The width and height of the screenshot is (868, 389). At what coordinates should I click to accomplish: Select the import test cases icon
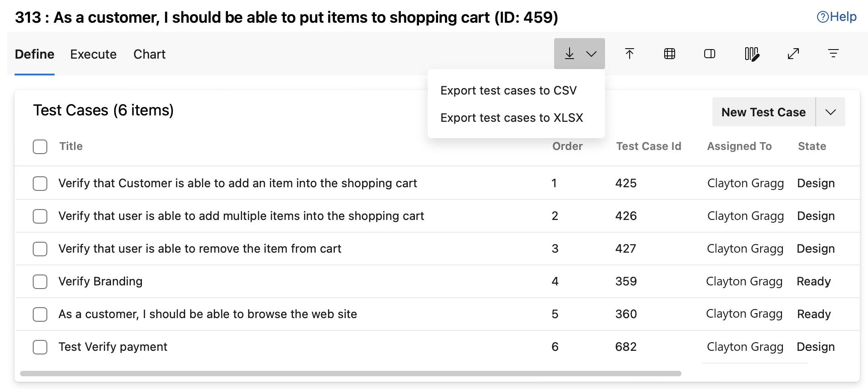(x=629, y=53)
